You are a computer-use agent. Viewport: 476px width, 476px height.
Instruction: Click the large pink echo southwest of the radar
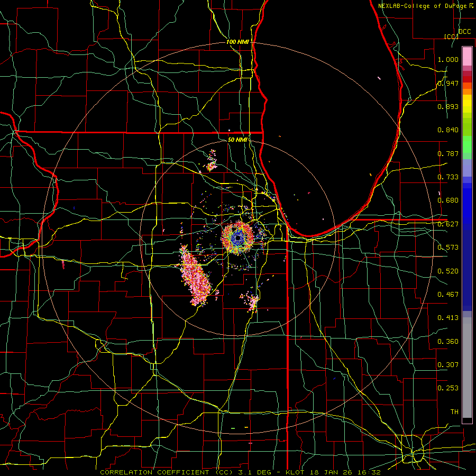[x=195, y=274]
